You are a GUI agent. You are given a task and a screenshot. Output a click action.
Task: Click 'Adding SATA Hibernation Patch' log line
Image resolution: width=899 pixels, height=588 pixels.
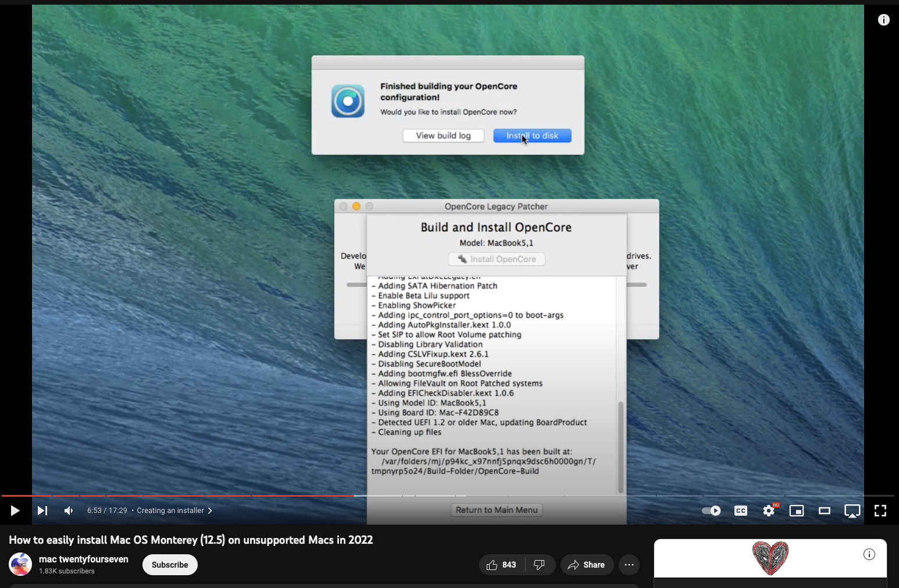coord(434,286)
